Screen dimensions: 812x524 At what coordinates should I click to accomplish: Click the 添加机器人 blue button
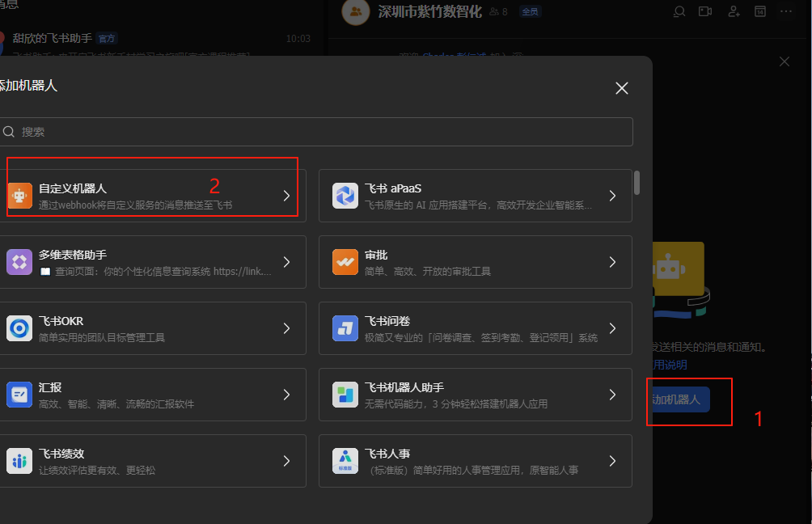tap(680, 399)
